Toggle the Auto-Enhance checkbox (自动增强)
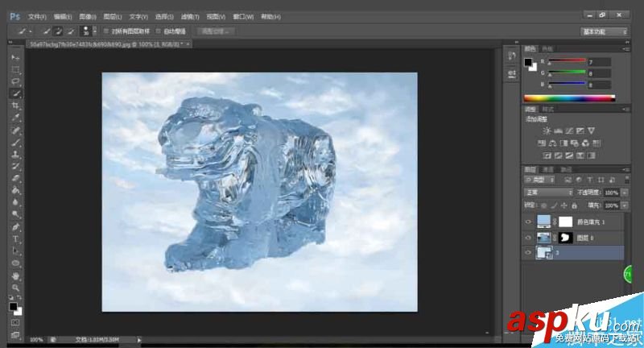This screenshot has width=644, height=348. click(x=159, y=31)
